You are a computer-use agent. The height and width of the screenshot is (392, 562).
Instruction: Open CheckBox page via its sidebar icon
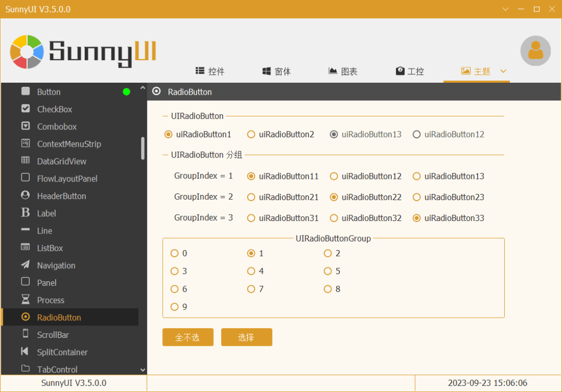[x=25, y=109]
